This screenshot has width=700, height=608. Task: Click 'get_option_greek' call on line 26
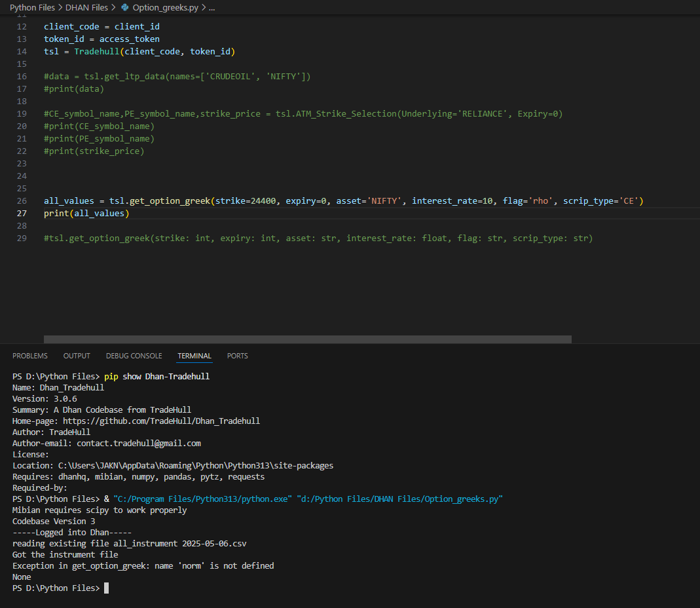click(x=170, y=201)
